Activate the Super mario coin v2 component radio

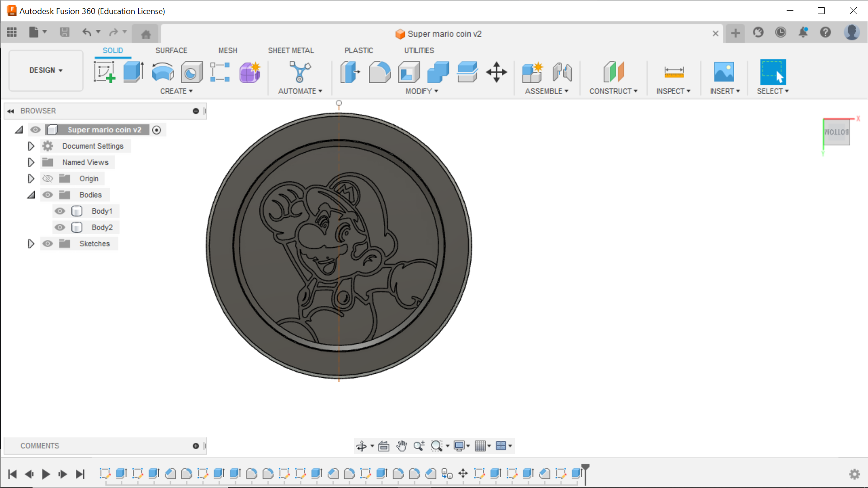coord(156,130)
